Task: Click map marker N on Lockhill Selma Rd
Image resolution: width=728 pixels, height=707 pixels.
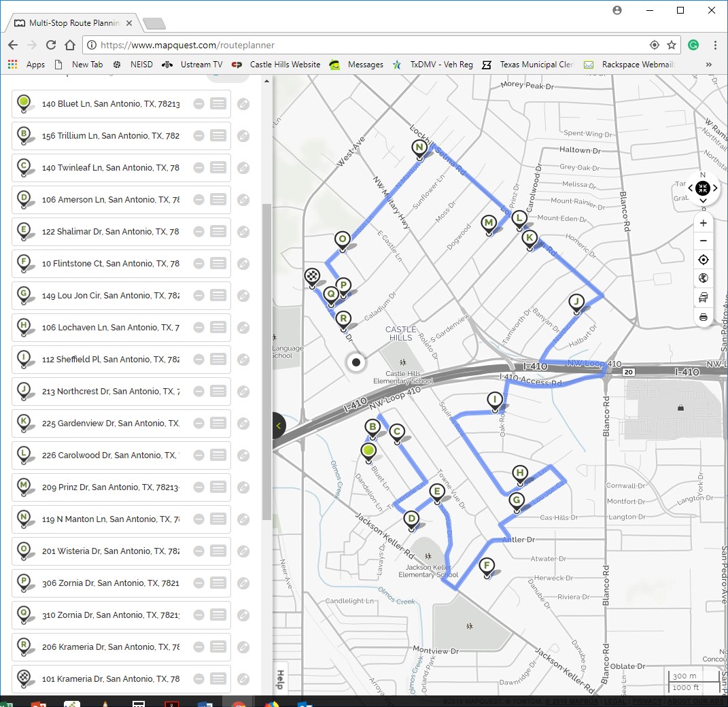Action: coord(419,149)
